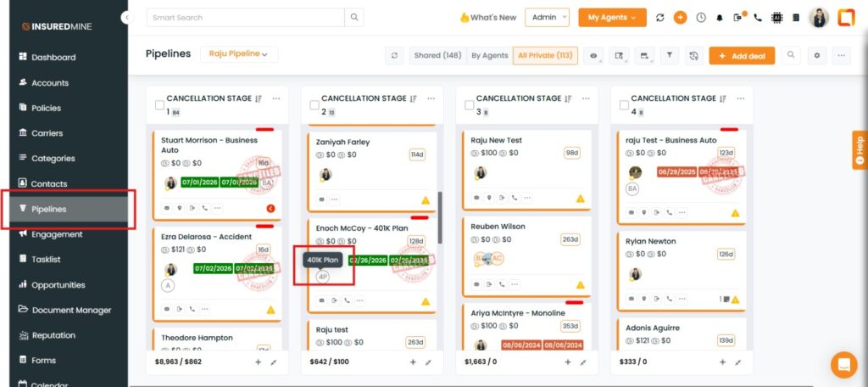Click the Opportunities chart icon
The height and width of the screenshot is (387, 868).
click(23, 284)
